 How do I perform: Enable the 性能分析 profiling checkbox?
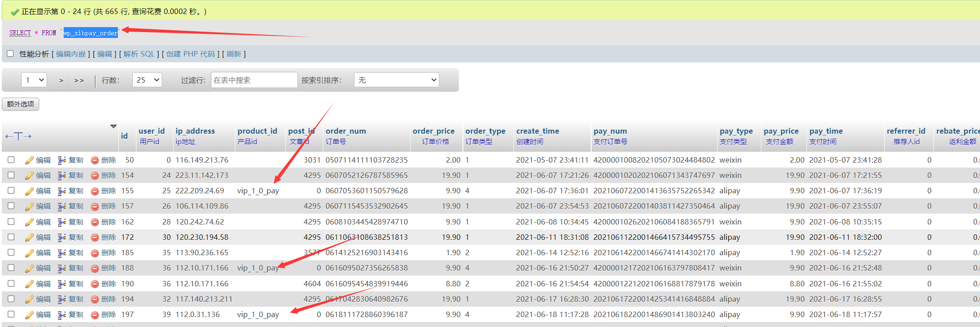coord(10,54)
